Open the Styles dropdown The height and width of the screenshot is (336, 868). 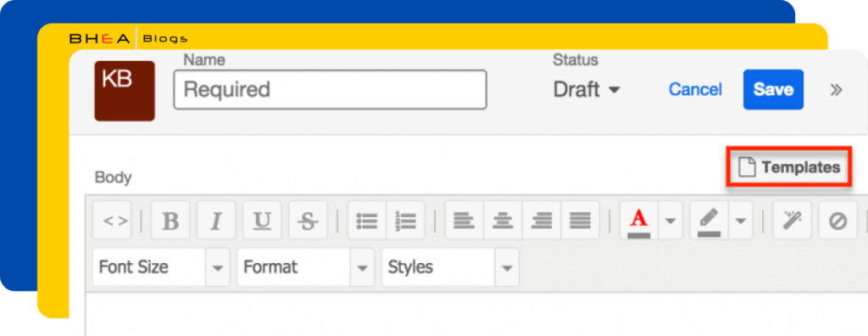click(450, 267)
